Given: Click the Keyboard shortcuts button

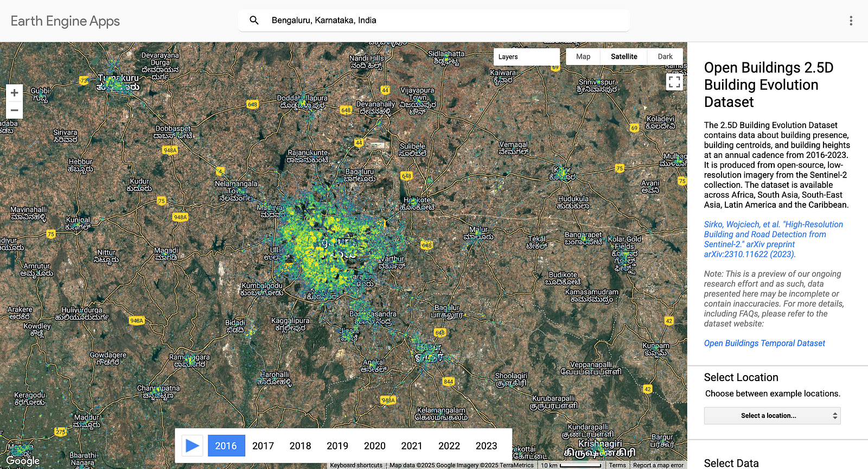Looking at the screenshot, I should coord(356,465).
